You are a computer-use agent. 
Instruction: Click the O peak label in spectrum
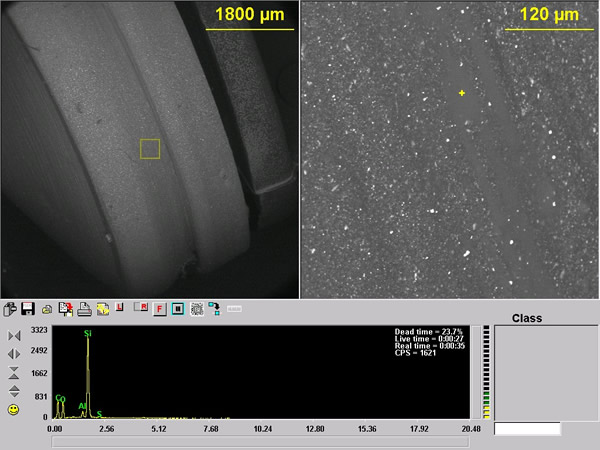[63, 399]
